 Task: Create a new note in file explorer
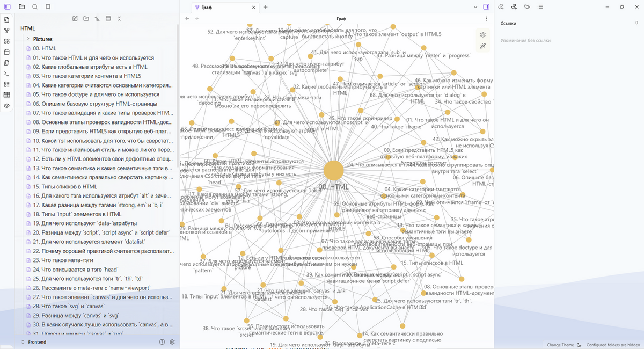pyautogui.click(x=75, y=19)
